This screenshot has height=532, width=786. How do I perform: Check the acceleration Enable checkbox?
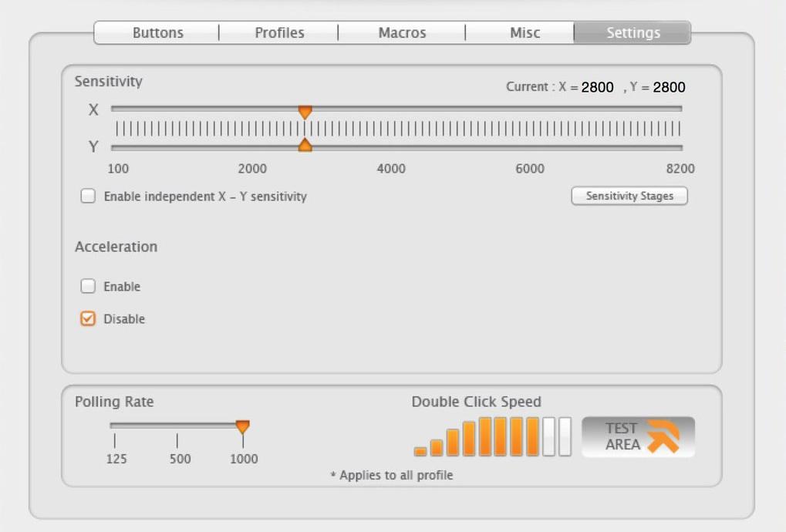pos(88,287)
